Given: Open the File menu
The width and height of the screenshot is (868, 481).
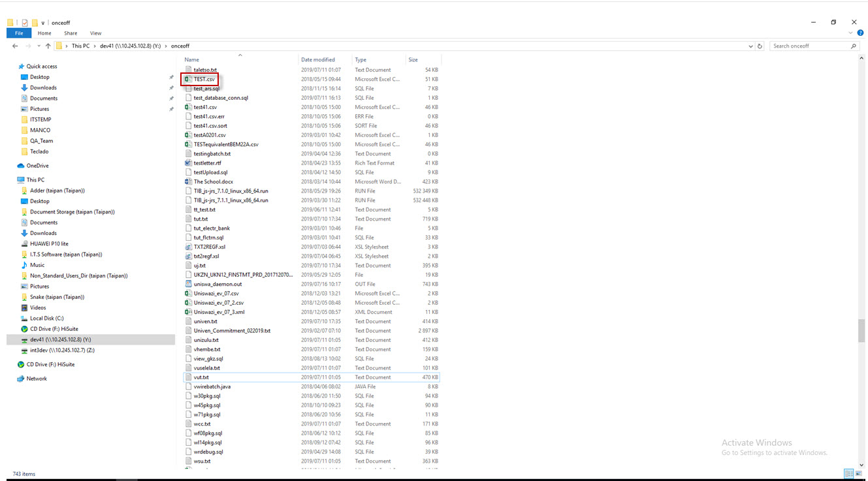Looking at the screenshot, I should pos(19,33).
